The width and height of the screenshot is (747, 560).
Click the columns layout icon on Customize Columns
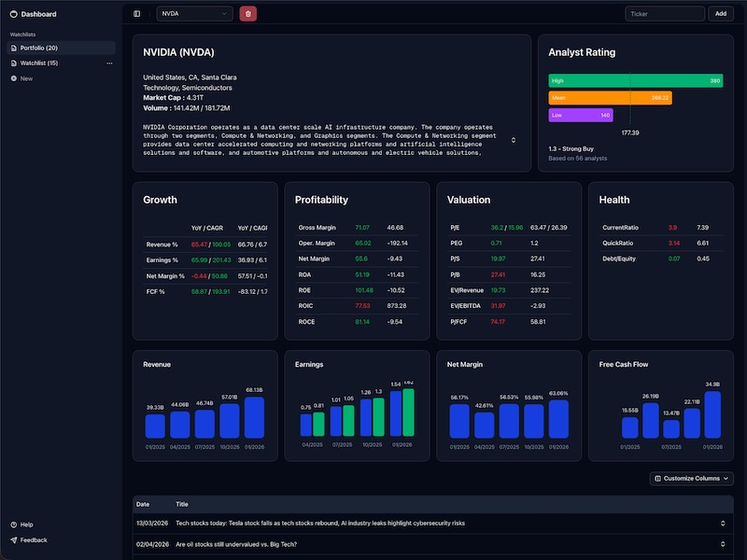657,478
